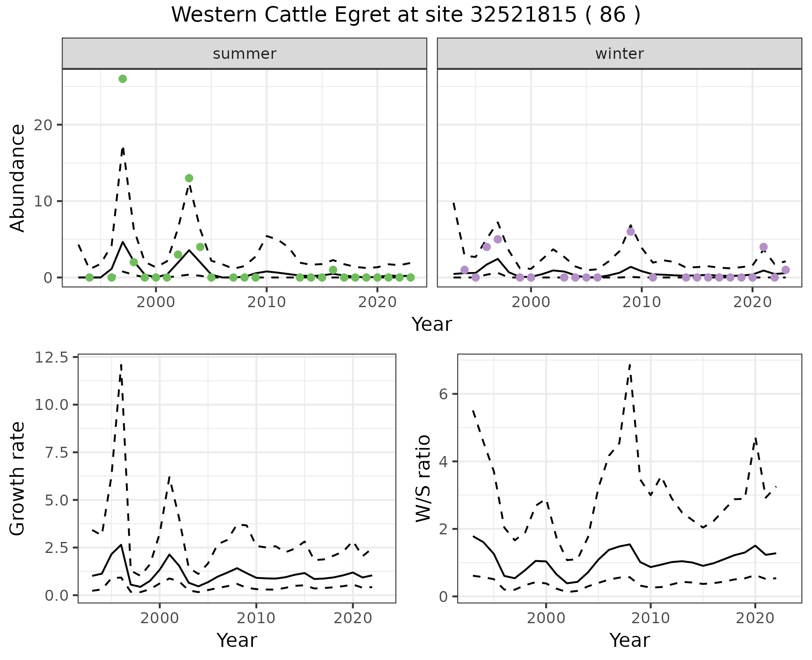
Task: Click the green point at abundance 13
Action: pos(189,178)
